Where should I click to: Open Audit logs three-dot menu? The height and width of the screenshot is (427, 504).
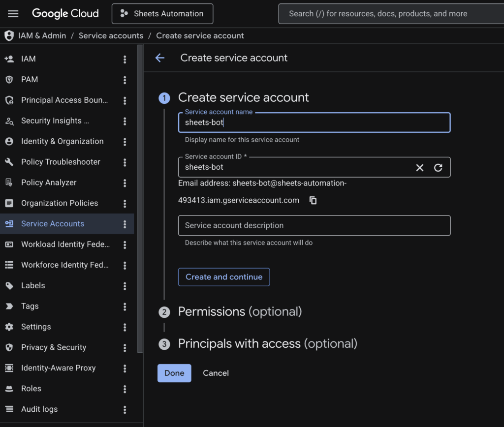(x=125, y=409)
